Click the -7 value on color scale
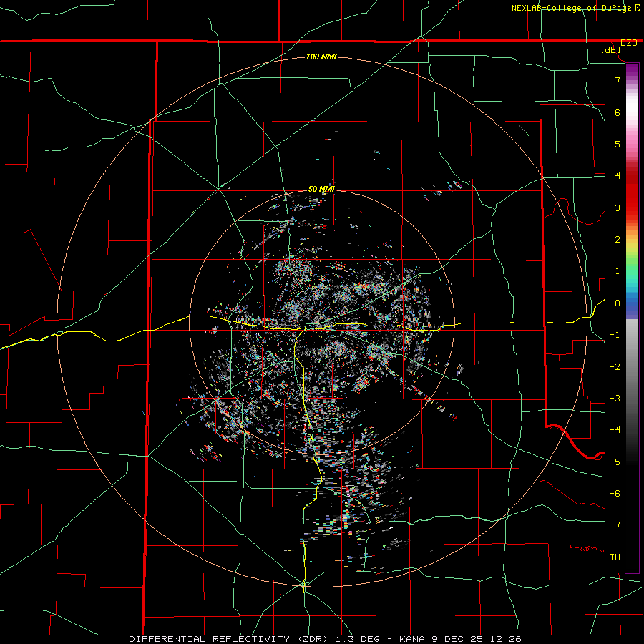Screen dimensions: 644x644 coord(615,525)
